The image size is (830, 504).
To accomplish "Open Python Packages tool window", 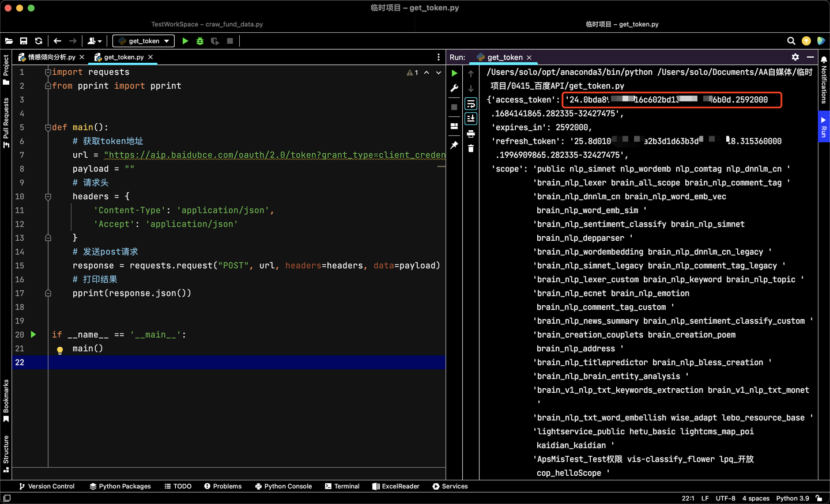I will tap(120, 486).
